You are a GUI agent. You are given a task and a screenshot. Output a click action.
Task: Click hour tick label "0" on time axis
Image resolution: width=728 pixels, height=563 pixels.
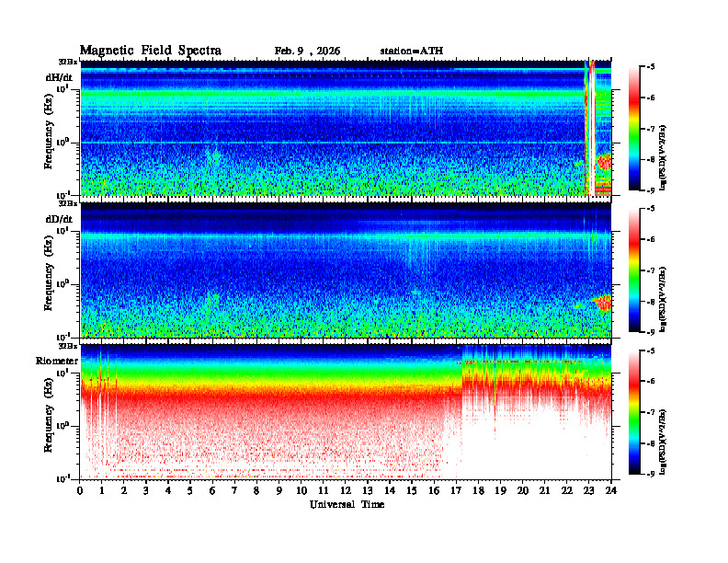click(80, 491)
